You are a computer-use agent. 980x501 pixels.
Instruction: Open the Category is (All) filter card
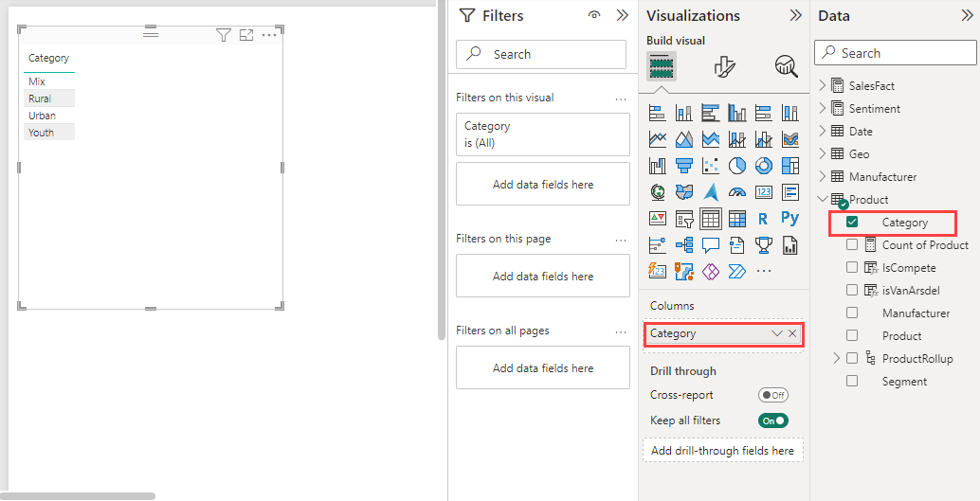point(543,134)
